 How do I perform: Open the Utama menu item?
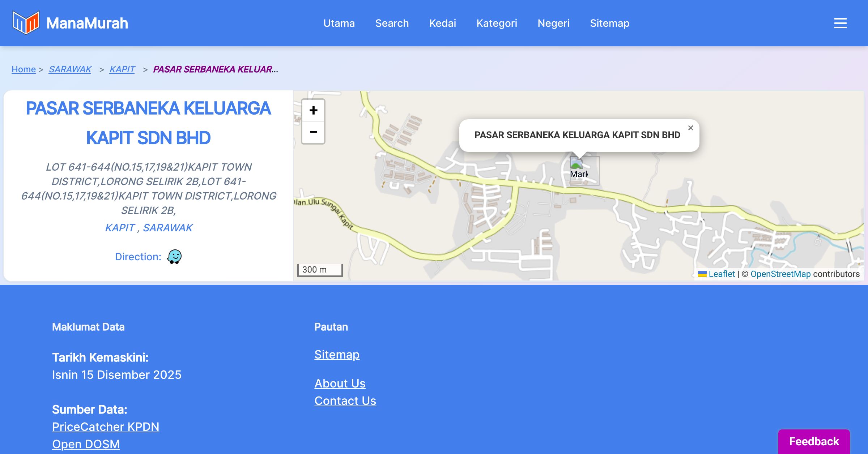[x=339, y=23]
